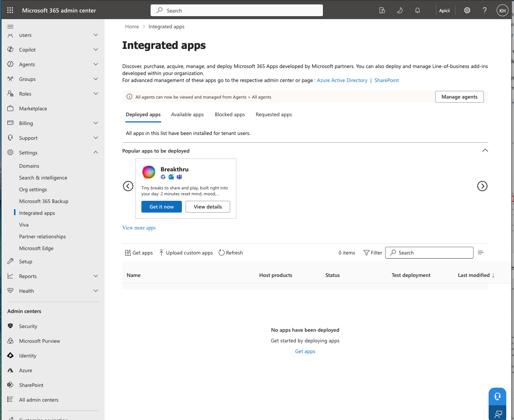Click the Billing card icon
The width and height of the screenshot is (514, 420).
coord(10,123)
